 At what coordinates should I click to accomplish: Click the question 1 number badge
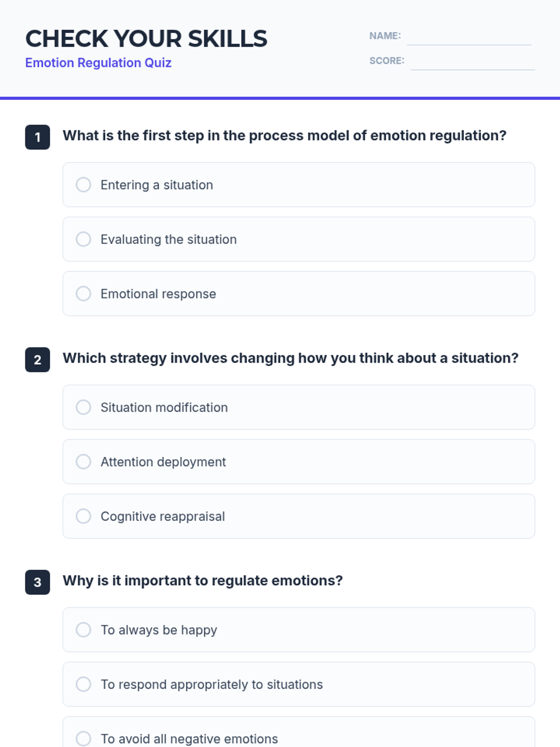click(x=37, y=137)
